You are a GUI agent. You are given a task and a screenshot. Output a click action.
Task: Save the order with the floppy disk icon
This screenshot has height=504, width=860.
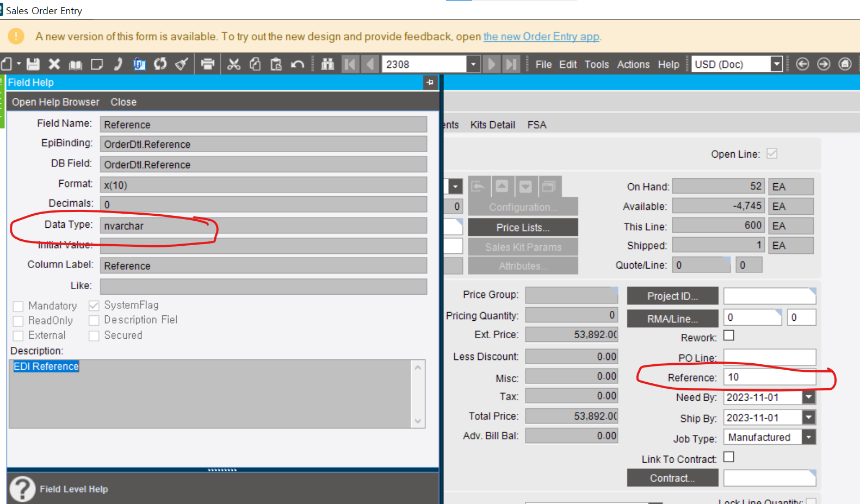[33, 64]
